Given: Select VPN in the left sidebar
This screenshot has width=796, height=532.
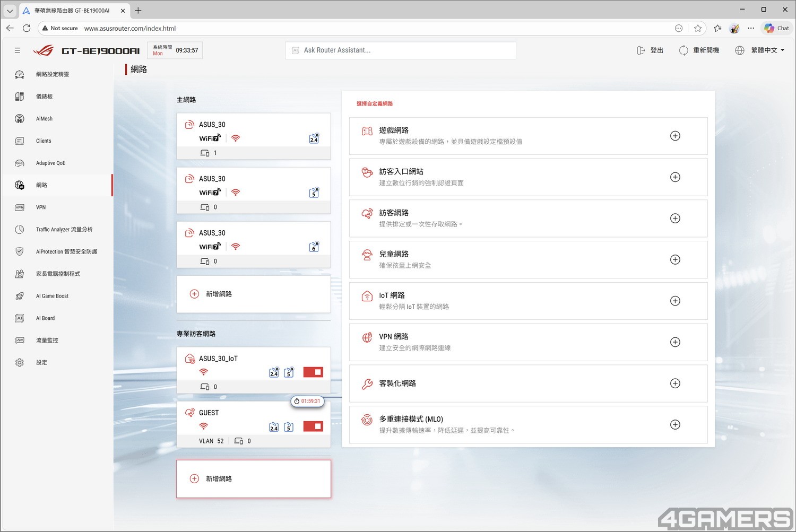Looking at the screenshot, I should [x=41, y=207].
